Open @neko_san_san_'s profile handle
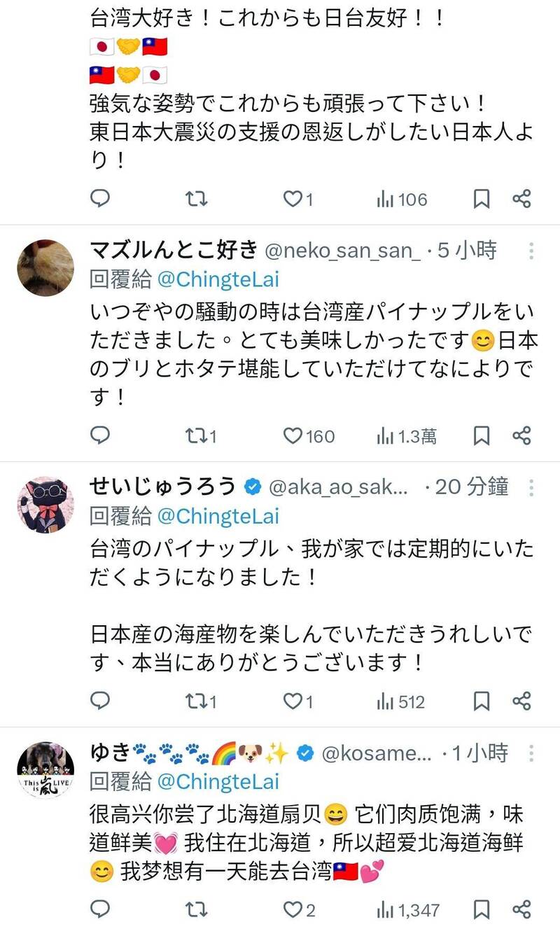 (342, 250)
